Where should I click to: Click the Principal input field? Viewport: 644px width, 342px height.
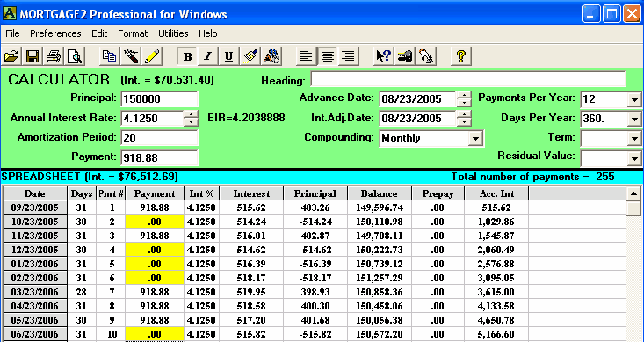[x=159, y=99]
